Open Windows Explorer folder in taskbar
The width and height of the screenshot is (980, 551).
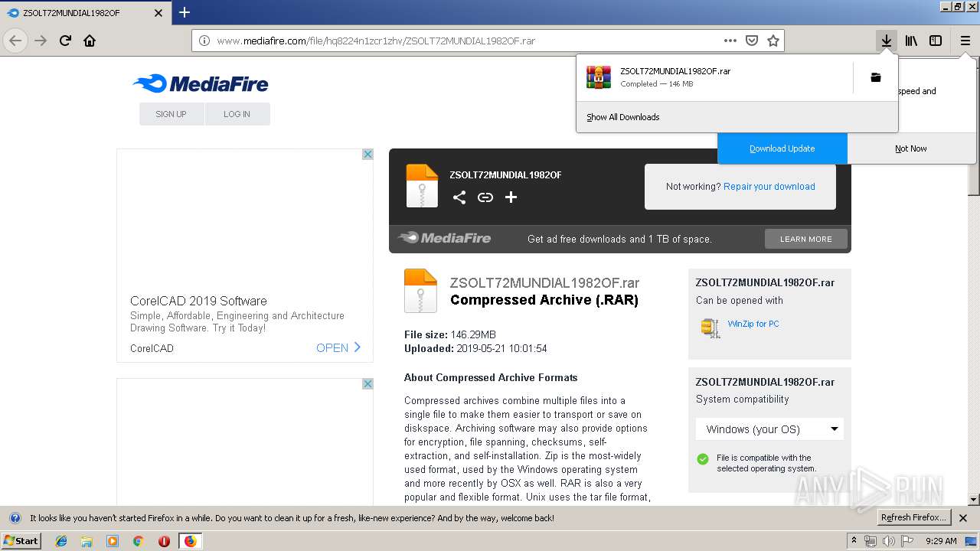87,541
